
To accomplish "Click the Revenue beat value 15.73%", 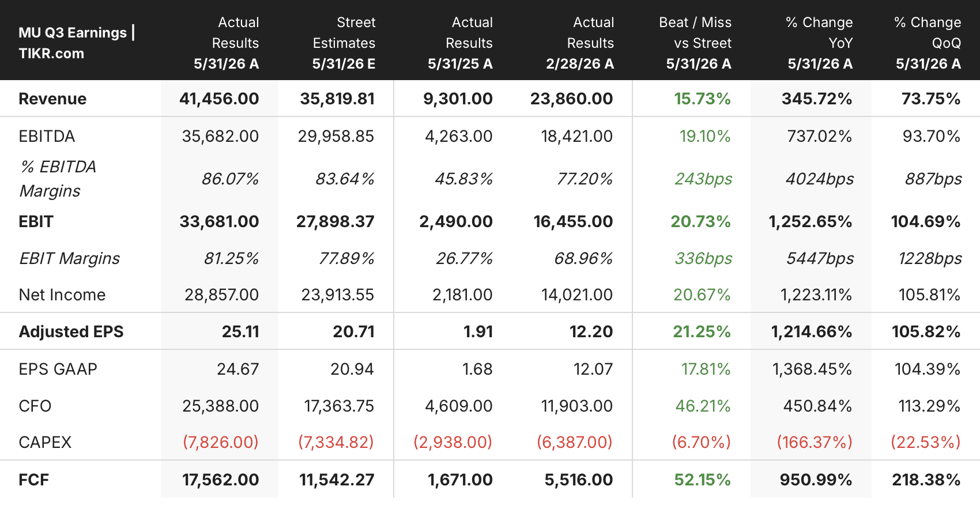I will click(x=703, y=99).
